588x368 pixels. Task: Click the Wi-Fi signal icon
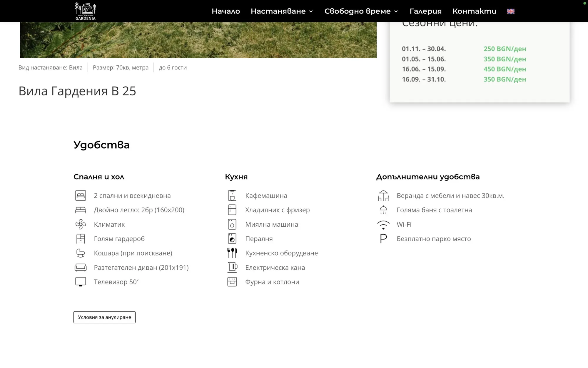(383, 225)
